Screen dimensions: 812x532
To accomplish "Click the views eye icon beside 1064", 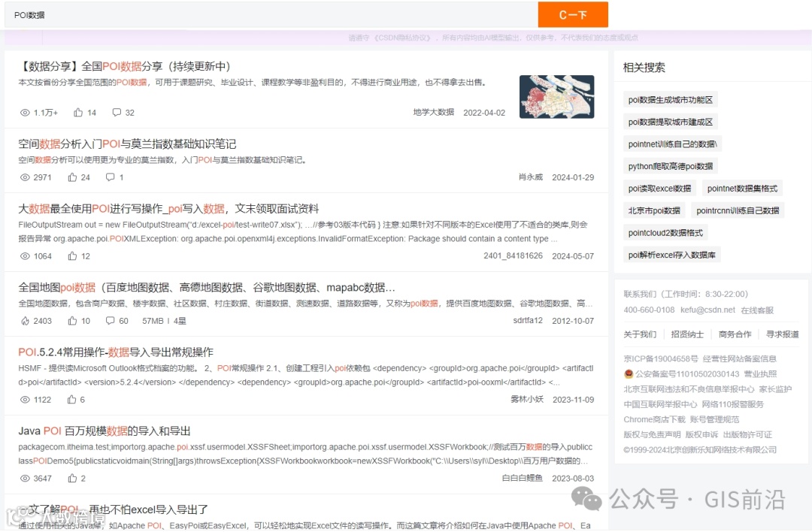I will pos(25,255).
